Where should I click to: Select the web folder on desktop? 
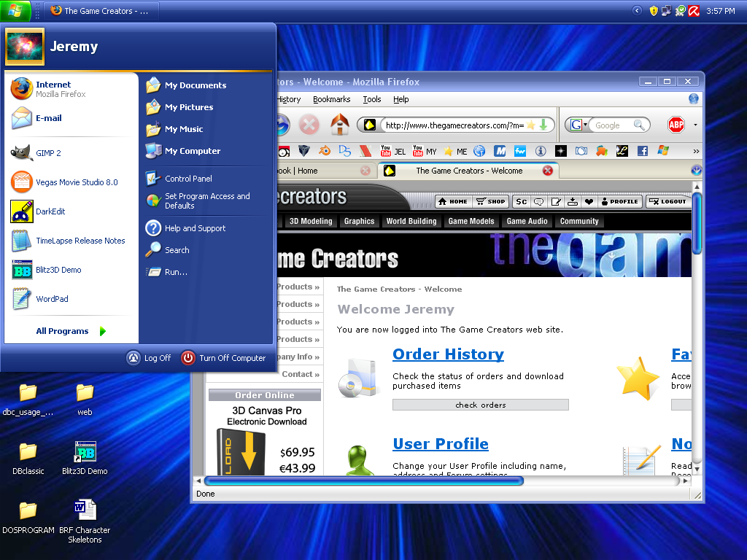click(85, 400)
